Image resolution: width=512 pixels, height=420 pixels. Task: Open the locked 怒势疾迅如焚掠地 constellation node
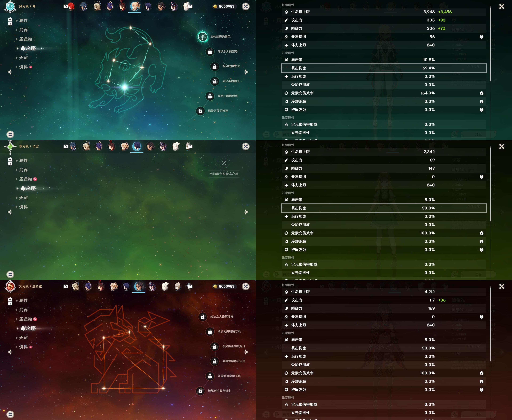pyautogui.click(x=215, y=346)
